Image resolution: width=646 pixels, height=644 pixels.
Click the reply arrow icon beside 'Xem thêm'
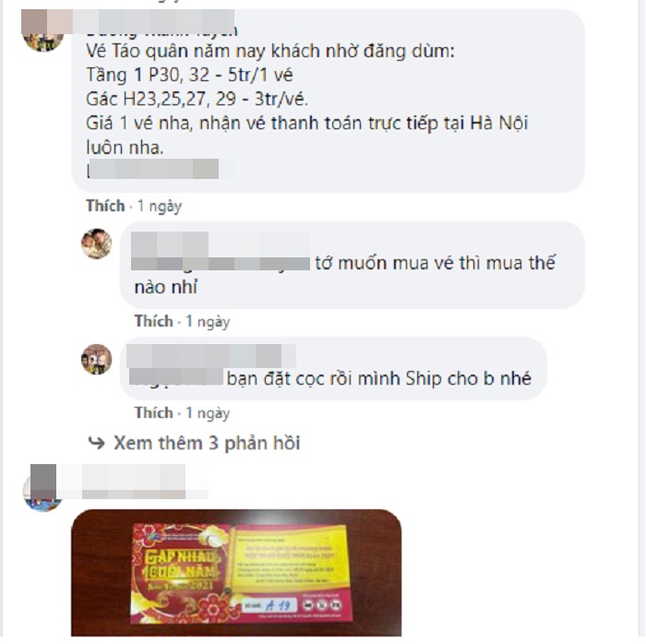coord(96,443)
